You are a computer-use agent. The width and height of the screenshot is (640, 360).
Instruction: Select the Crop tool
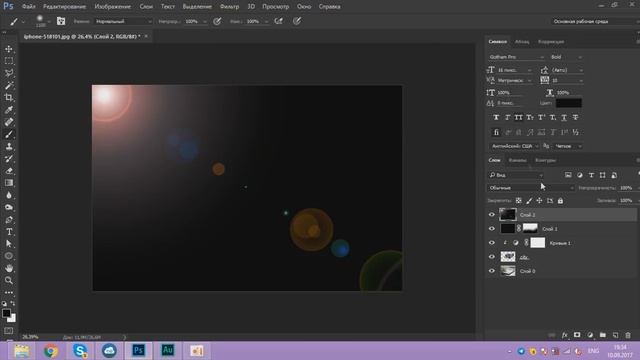(x=9, y=98)
